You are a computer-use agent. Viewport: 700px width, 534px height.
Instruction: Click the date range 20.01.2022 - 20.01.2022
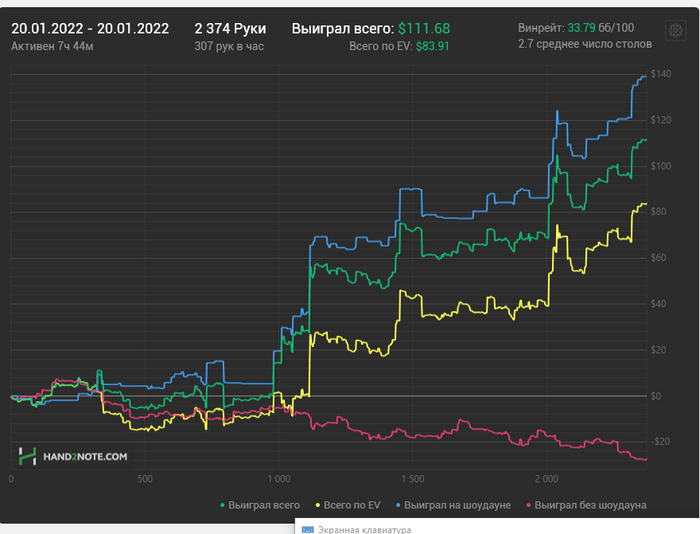coord(90,29)
